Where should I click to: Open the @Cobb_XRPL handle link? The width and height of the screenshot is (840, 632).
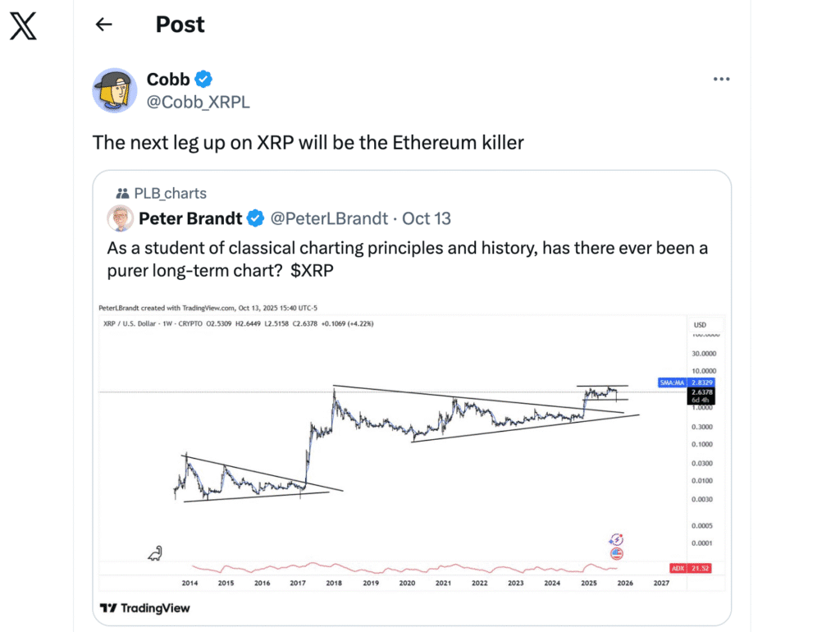[x=198, y=102]
